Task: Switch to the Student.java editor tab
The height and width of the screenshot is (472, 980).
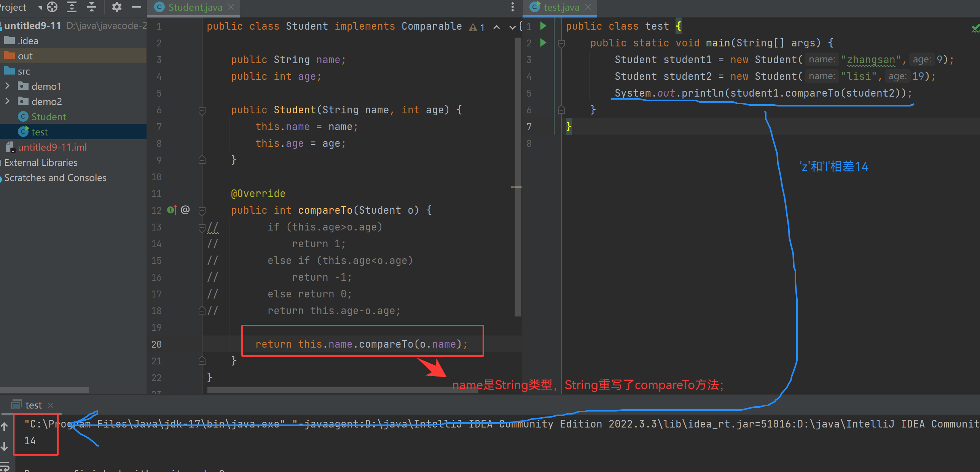Action: click(x=195, y=7)
